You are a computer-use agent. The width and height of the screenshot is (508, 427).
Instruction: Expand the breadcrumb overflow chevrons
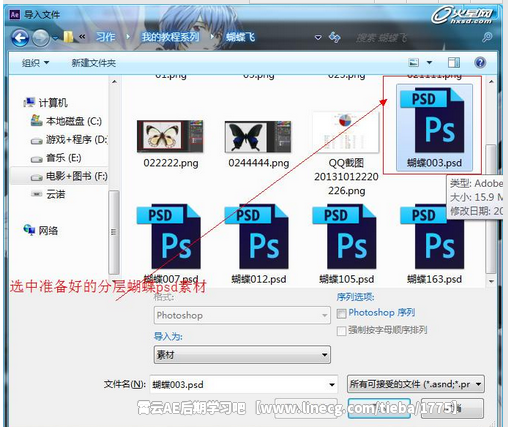[82, 37]
